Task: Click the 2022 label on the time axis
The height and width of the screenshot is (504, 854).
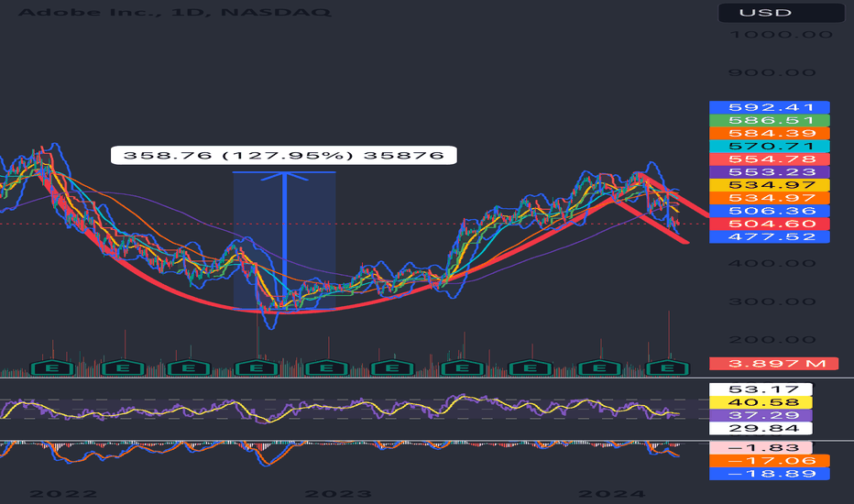Action: pos(62,494)
